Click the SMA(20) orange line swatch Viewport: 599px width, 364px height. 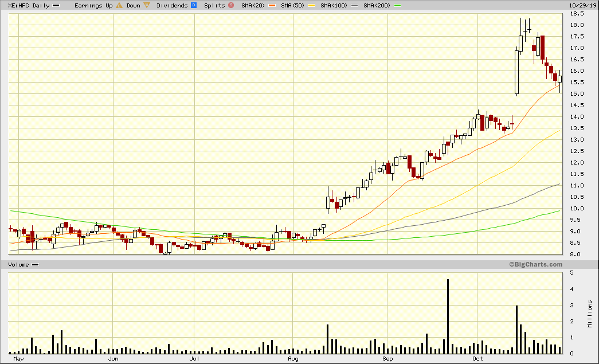[x=269, y=5]
